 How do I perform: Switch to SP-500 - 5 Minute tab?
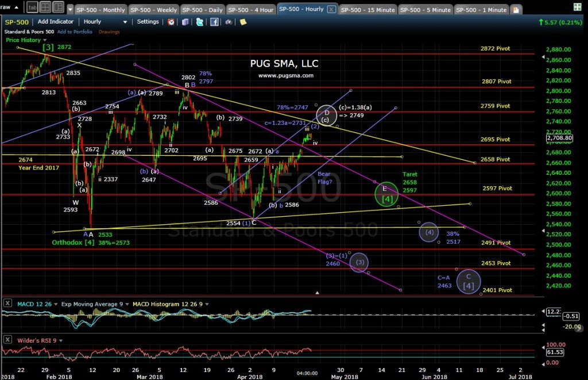(425, 10)
